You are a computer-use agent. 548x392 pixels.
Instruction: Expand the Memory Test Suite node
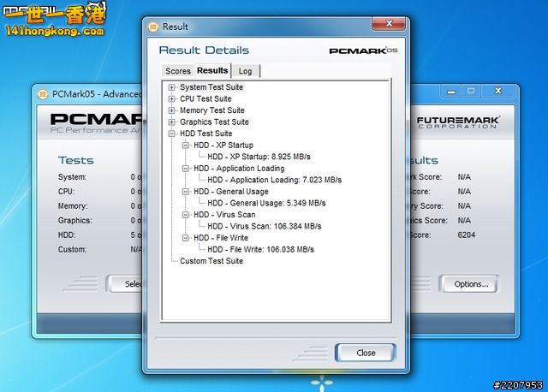(x=172, y=110)
